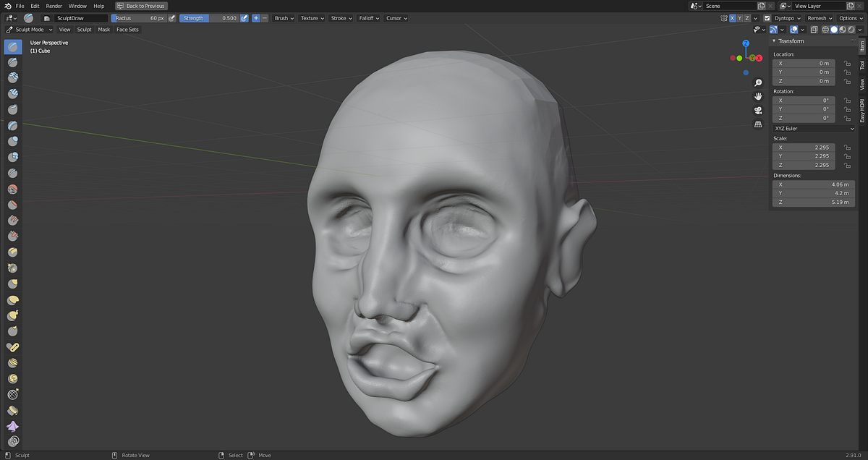Viewport: 868px width, 460px height.
Task: Select the Pose brush tool
Action: (x=13, y=347)
